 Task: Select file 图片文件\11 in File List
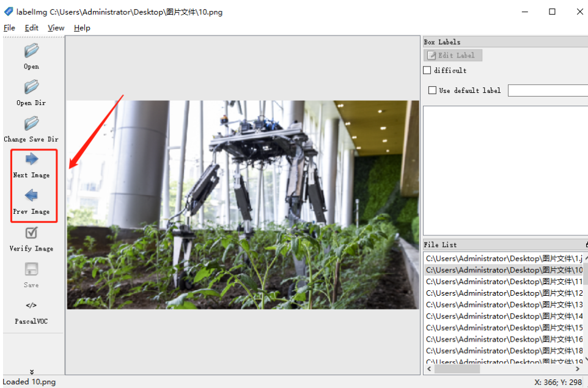pyautogui.click(x=504, y=282)
